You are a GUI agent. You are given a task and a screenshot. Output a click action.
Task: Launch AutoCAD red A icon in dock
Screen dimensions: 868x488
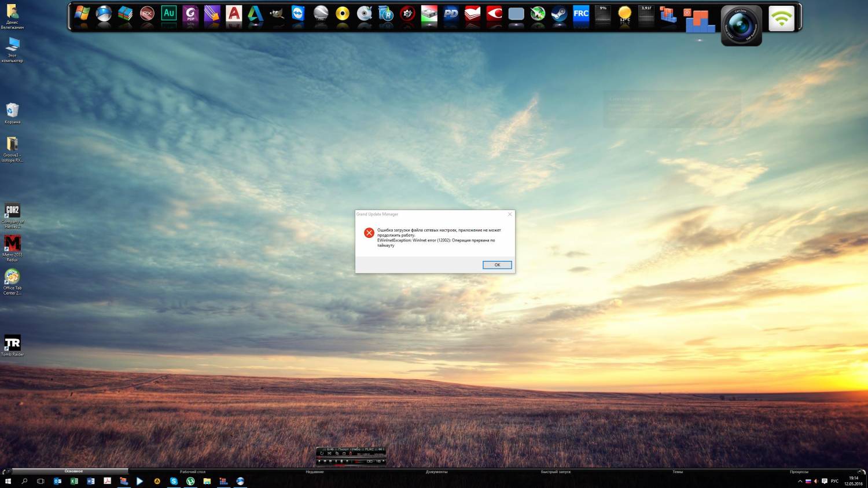tap(234, 14)
